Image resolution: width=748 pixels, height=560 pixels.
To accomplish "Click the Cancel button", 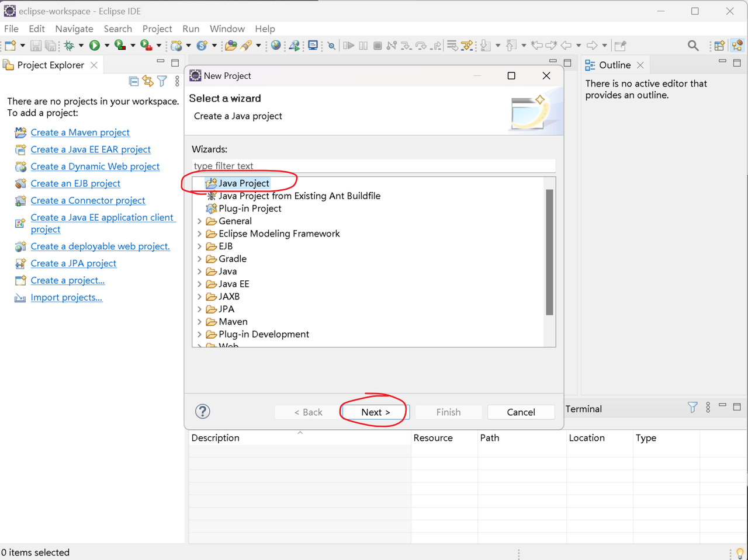I will (521, 412).
